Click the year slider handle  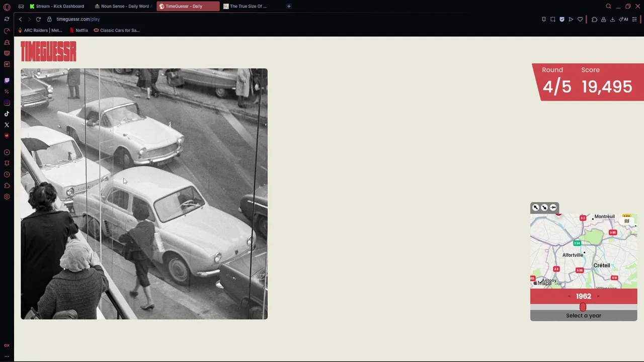[583, 307]
